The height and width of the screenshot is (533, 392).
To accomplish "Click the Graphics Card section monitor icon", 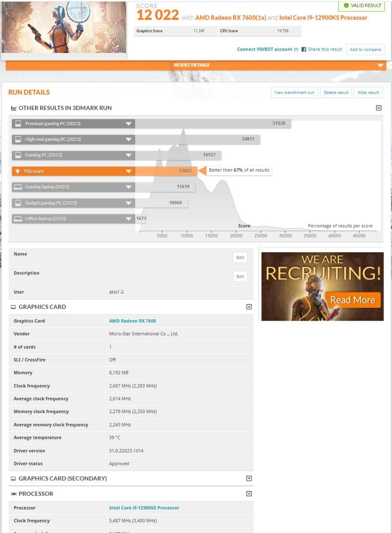I will 13,307.
